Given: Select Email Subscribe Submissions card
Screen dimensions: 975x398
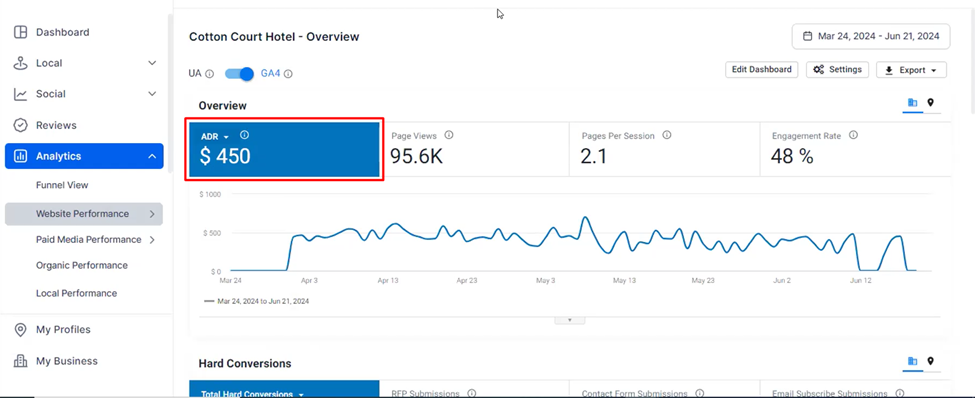Looking at the screenshot, I should (855, 389).
